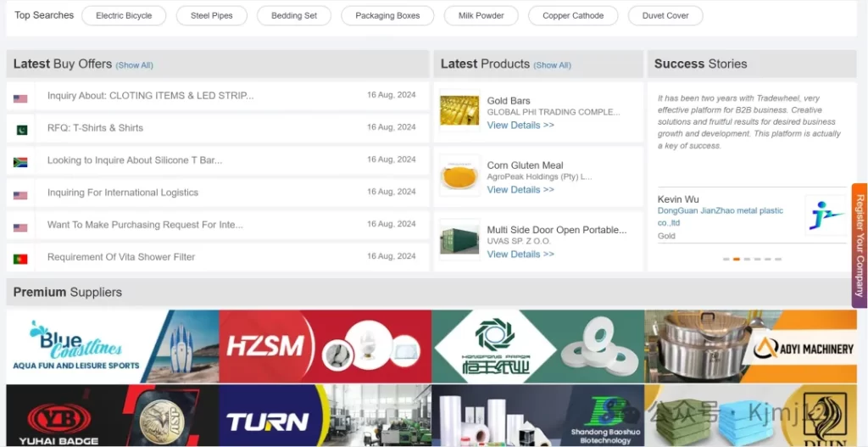Open the TURN supplier banner
This screenshot has width=868, height=447.
tap(325, 416)
